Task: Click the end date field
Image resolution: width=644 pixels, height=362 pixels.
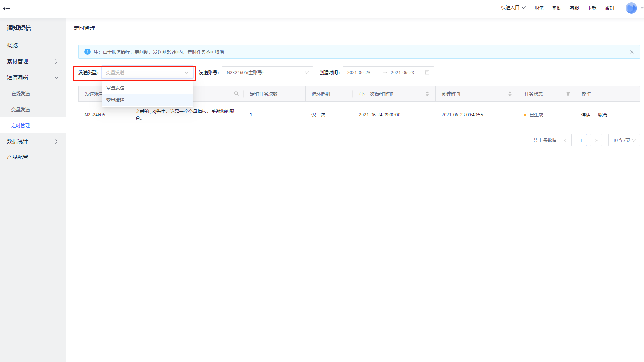Action: point(402,72)
